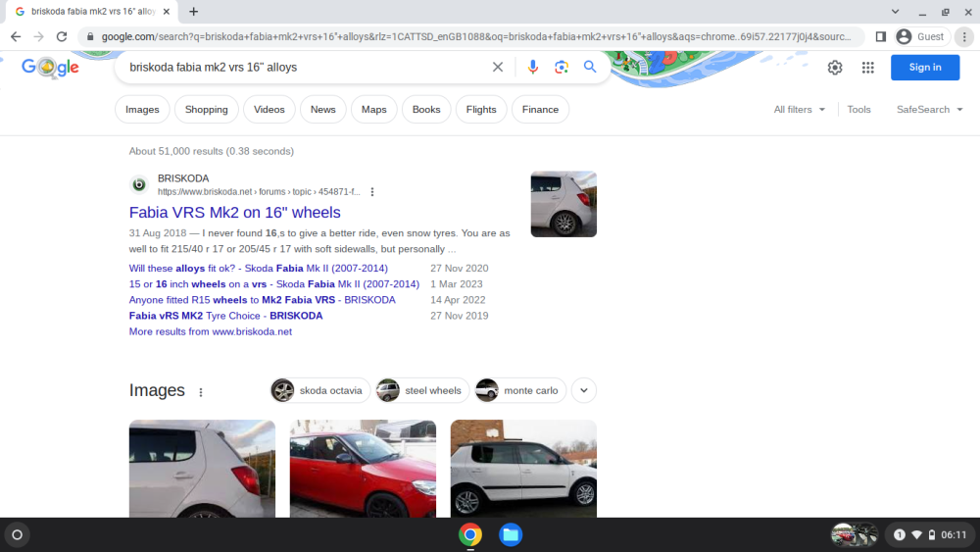
Task: Submit search with magnifying glass icon
Action: point(590,67)
